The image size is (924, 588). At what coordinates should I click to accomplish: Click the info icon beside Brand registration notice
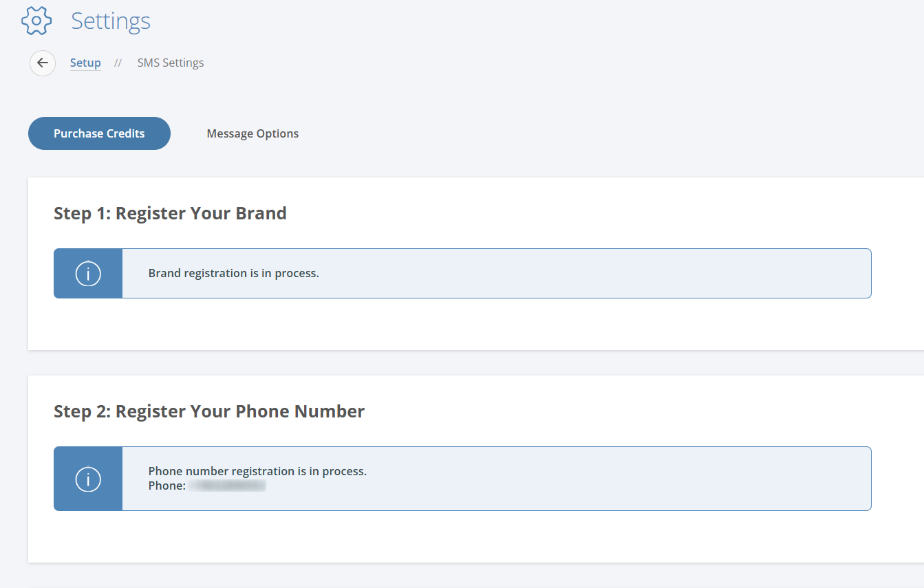point(88,273)
